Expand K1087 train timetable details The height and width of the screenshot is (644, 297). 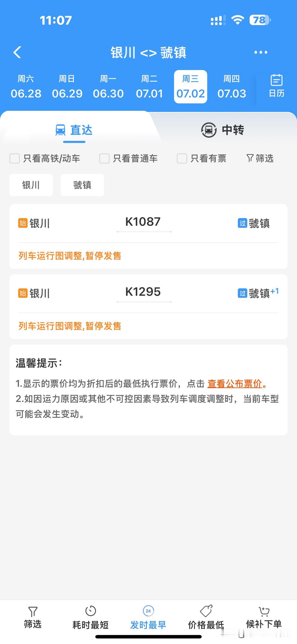click(x=143, y=222)
